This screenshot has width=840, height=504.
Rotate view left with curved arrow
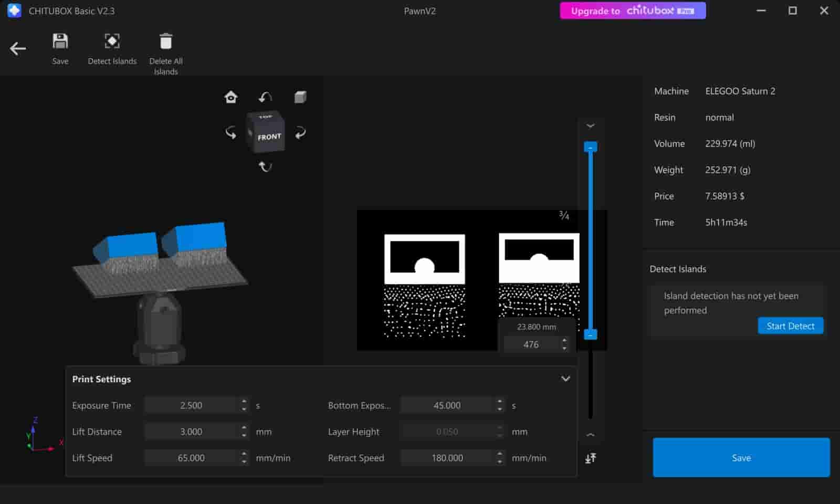[231, 132]
